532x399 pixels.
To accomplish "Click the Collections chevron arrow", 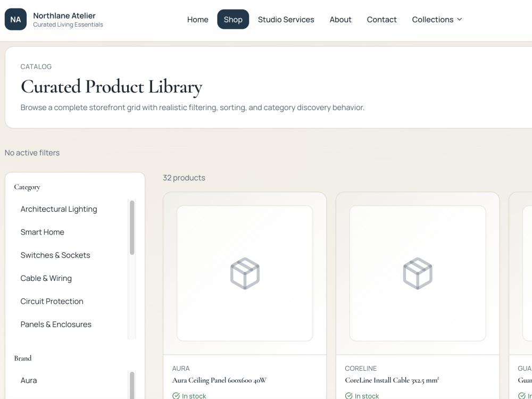I will 460,19.
